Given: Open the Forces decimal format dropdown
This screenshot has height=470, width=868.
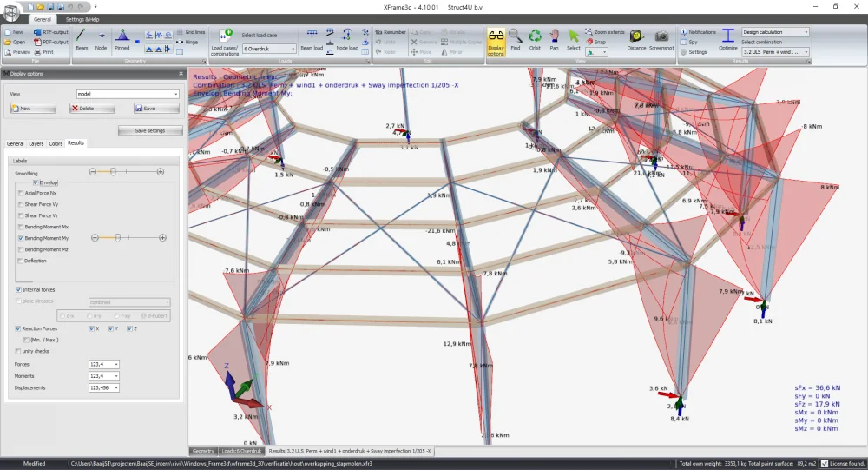Looking at the screenshot, I should point(104,364).
